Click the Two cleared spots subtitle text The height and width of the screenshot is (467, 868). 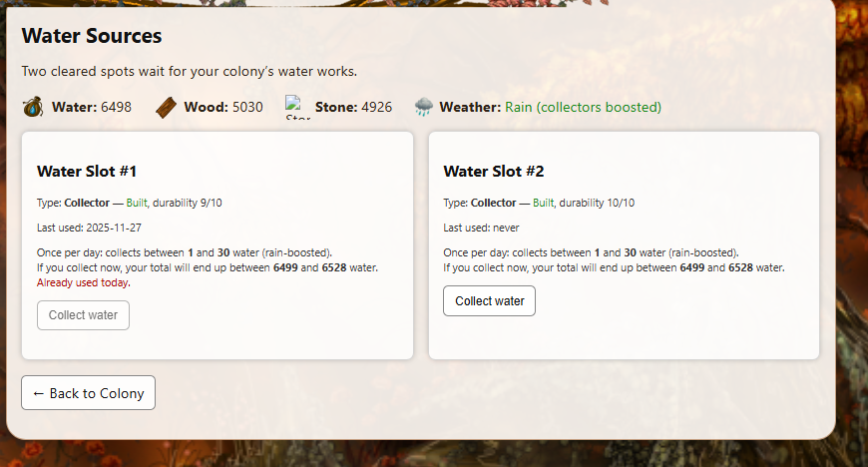[189, 72]
